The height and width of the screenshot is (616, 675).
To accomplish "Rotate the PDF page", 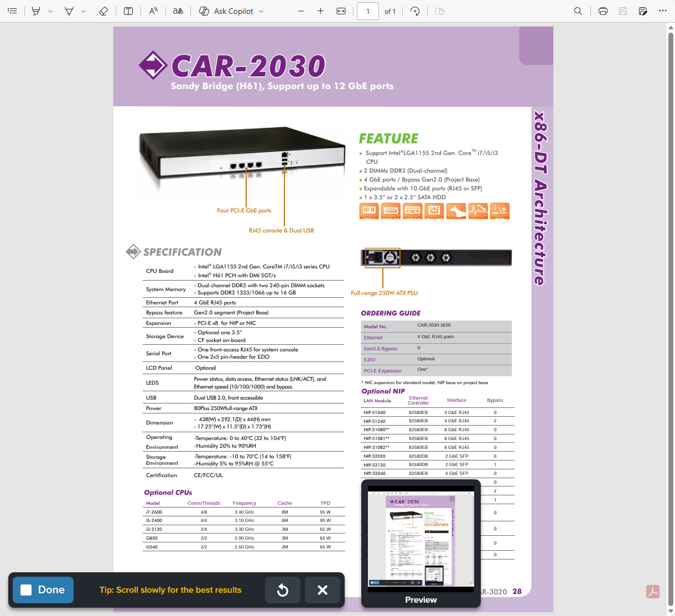I will click(x=415, y=11).
